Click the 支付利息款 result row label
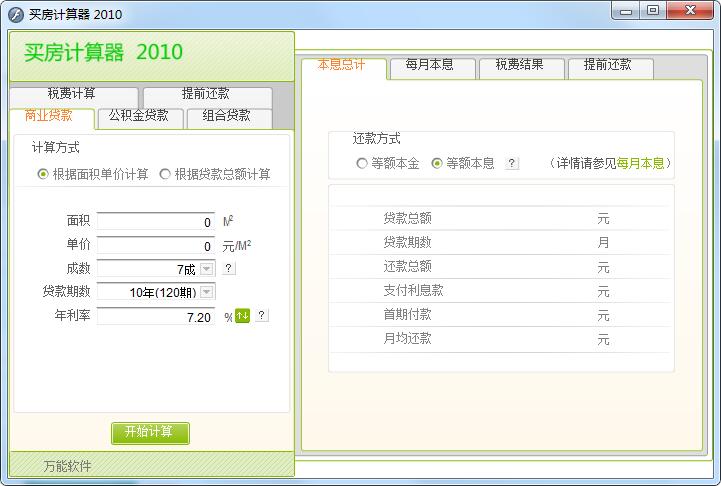 click(413, 291)
